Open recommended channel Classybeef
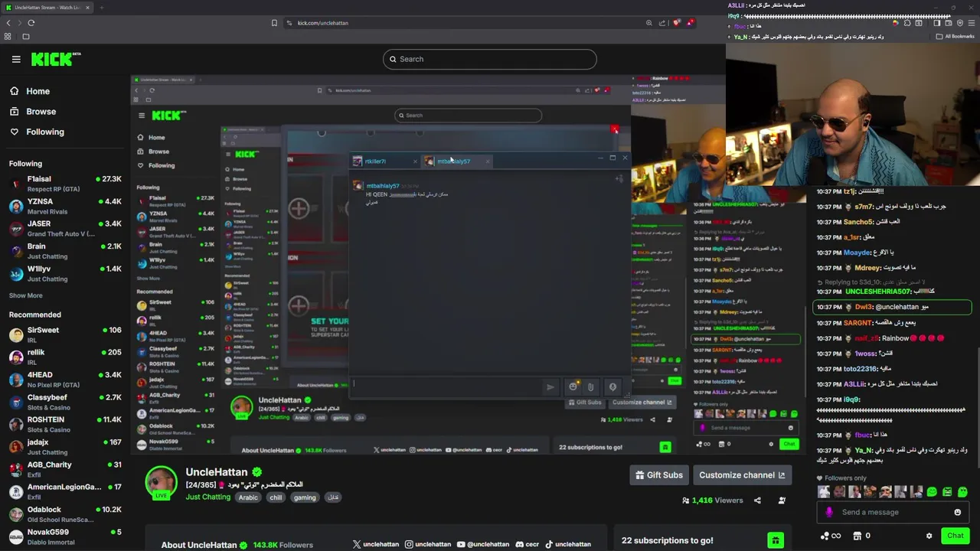Image resolution: width=980 pixels, height=551 pixels. click(x=65, y=402)
